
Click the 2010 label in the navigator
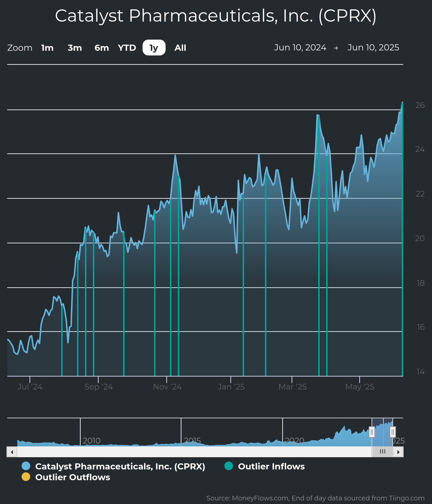coord(91,441)
